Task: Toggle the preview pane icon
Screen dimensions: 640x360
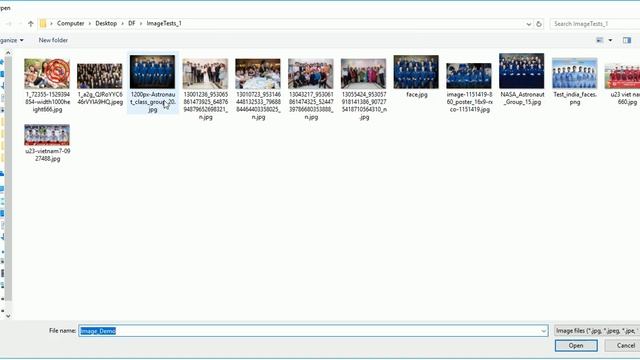Action: coord(627,40)
